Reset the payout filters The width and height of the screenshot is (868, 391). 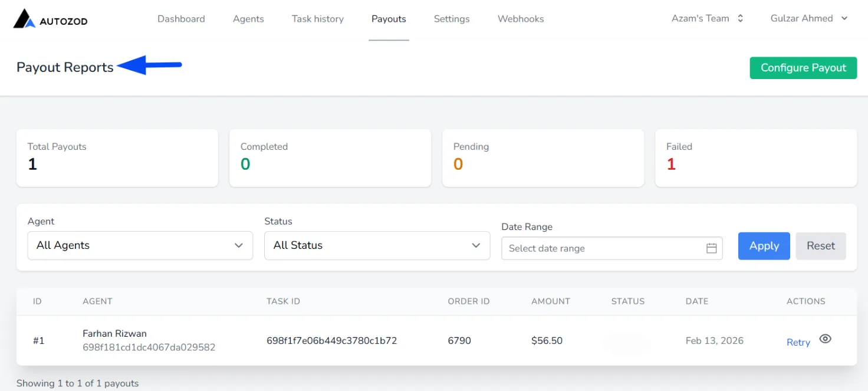(821, 246)
